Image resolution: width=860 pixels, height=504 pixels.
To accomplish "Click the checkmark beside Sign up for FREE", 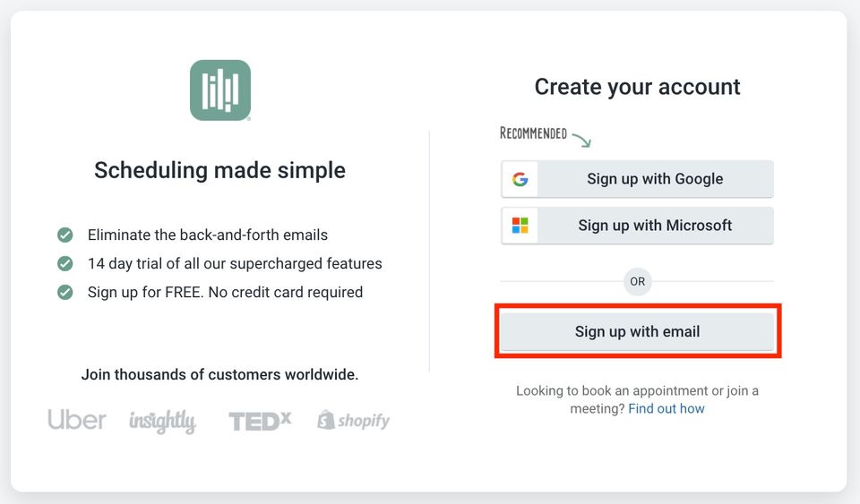I will 65,292.
